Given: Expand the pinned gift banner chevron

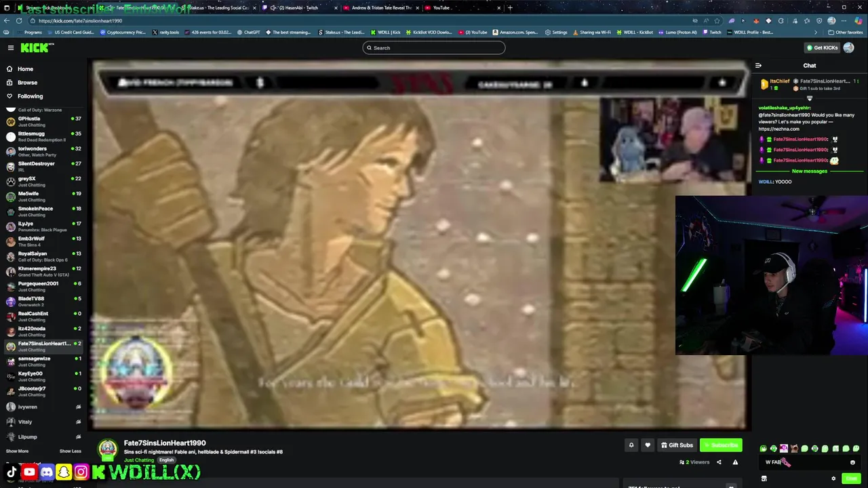Looking at the screenshot, I should tap(809, 98).
